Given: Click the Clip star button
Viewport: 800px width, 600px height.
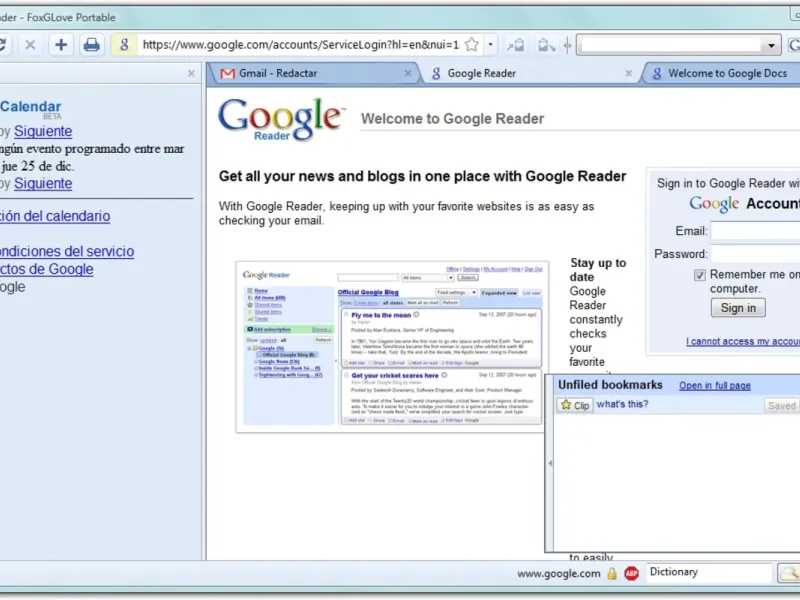Looking at the screenshot, I should point(575,405).
